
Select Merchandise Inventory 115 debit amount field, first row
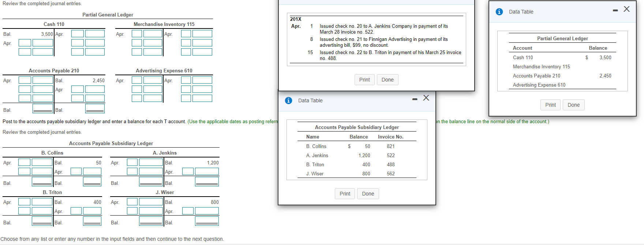[x=153, y=34]
